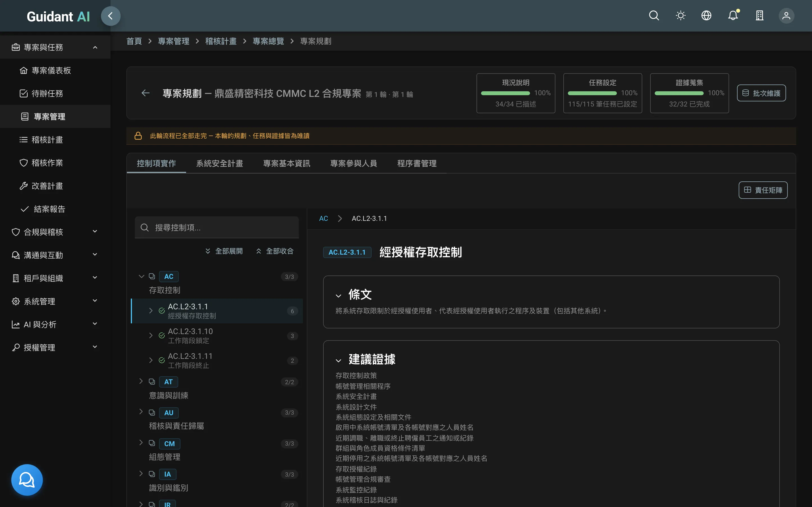Click 任務設定 progress bar card
The image size is (812, 507).
(x=602, y=93)
